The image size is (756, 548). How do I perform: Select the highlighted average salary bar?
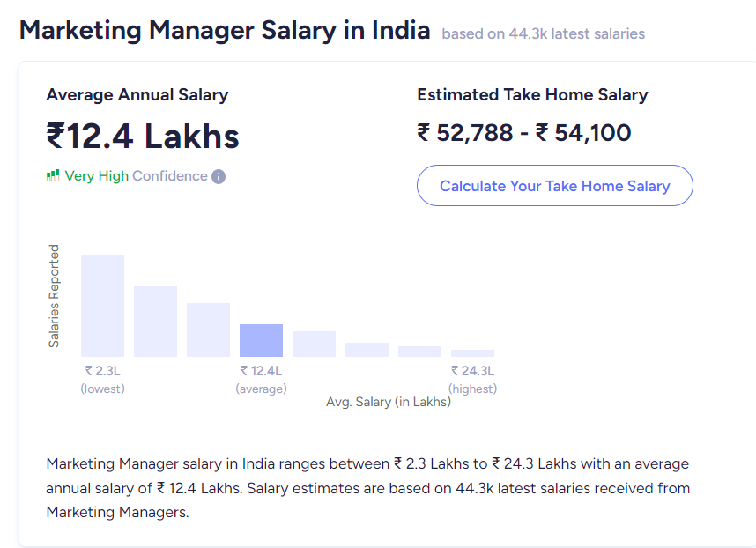point(262,340)
